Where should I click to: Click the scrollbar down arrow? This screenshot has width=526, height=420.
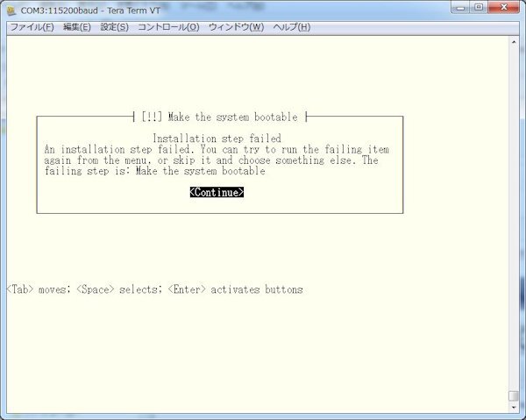tap(514, 408)
